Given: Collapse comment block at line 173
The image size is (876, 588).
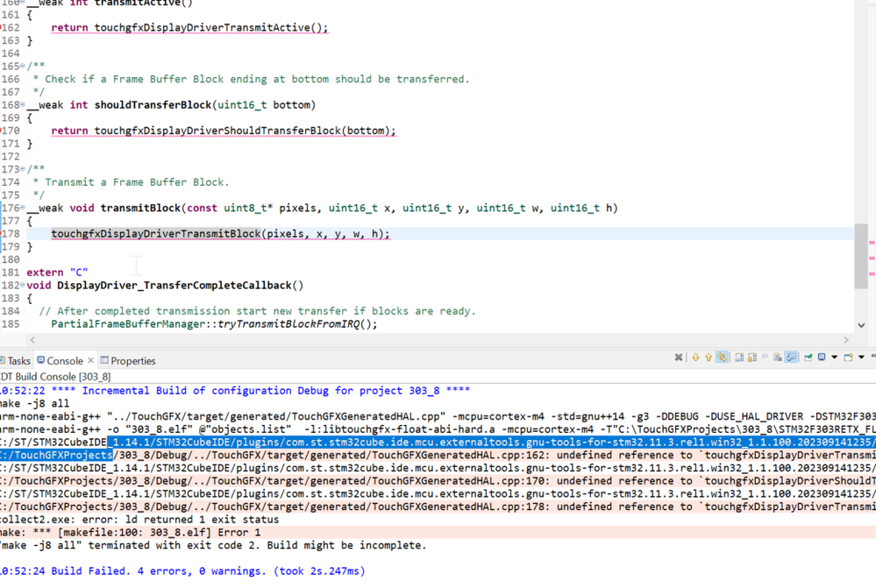Looking at the screenshot, I should (22, 168).
